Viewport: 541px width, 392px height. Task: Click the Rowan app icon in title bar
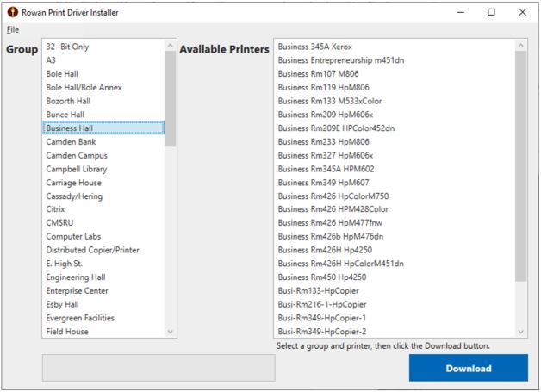point(10,12)
